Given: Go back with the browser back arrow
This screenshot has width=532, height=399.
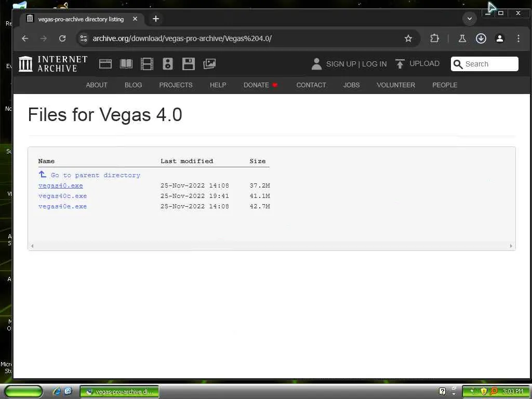Looking at the screenshot, I should pyautogui.click(x=25, y=38).
